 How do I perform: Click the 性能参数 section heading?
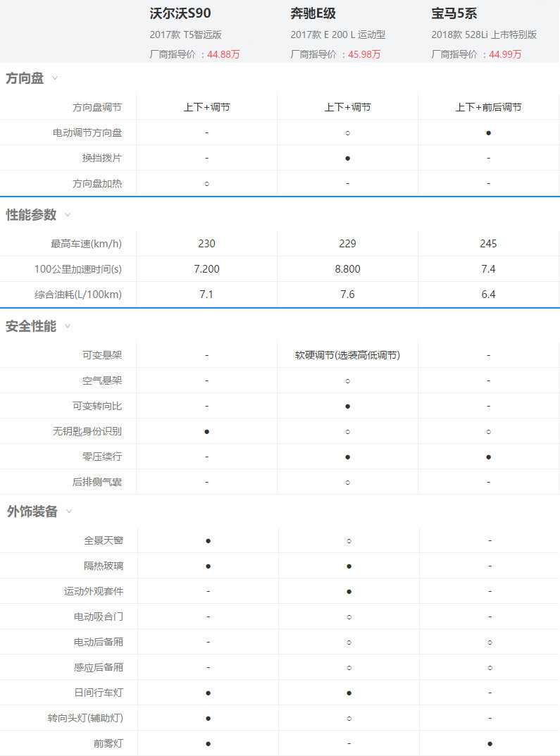(31, 215)
